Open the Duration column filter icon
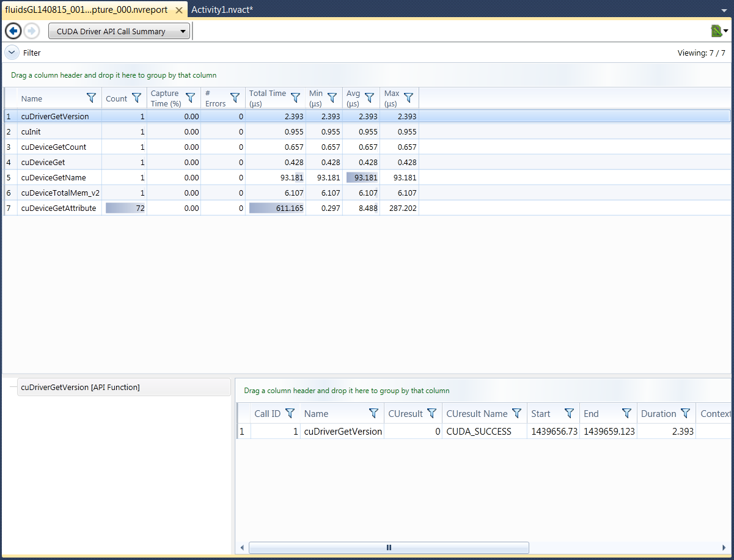 tap(686, 413)
